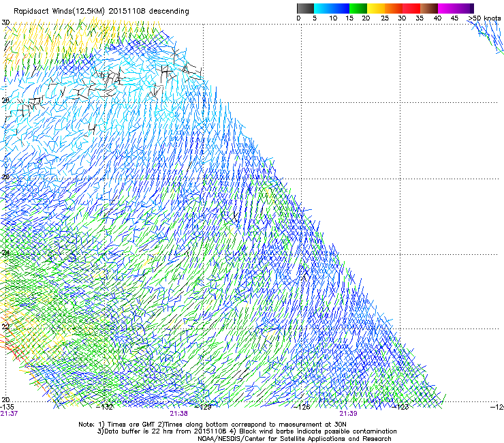The width and height of the screenshot is (504, 443).
Task: Click the '>50 knots' legend label
Action: [x=485, y=18]
